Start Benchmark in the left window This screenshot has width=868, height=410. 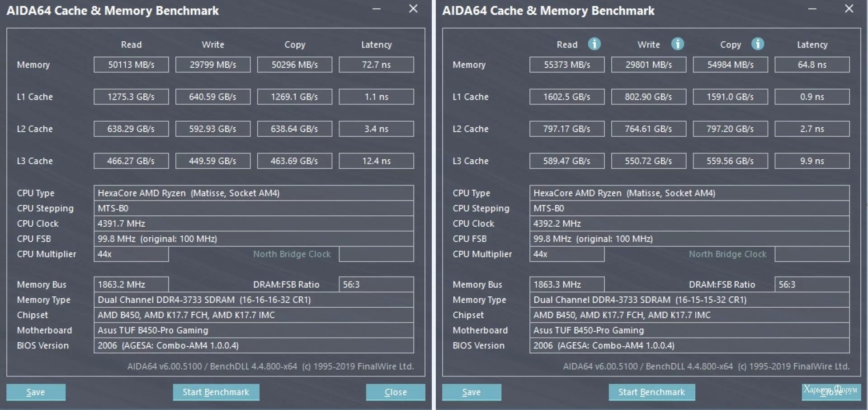(216, 392)
